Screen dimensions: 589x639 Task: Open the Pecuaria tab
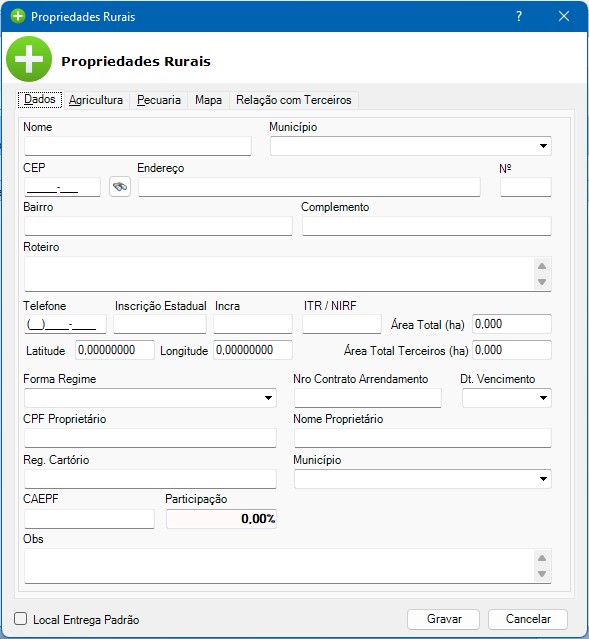[159, 100]
